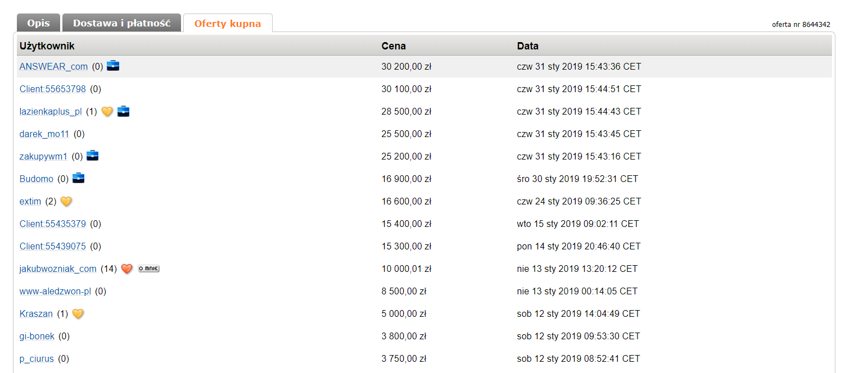The height and width of the screenshot is (373, 868).
Task: Open p_ciurus user profile
Action: (x=37, y=358)
